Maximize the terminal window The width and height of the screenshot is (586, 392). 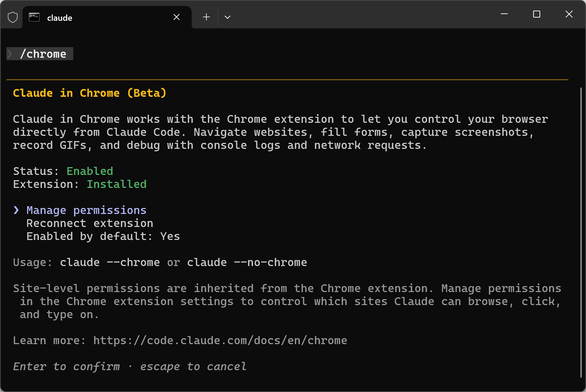536,14
